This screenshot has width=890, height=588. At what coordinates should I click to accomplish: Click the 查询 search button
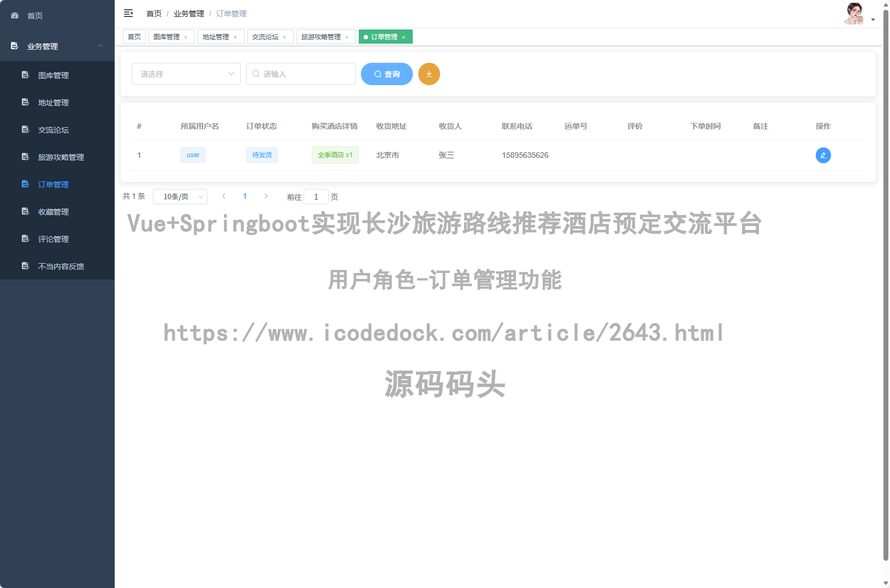(x=387, y=74)
